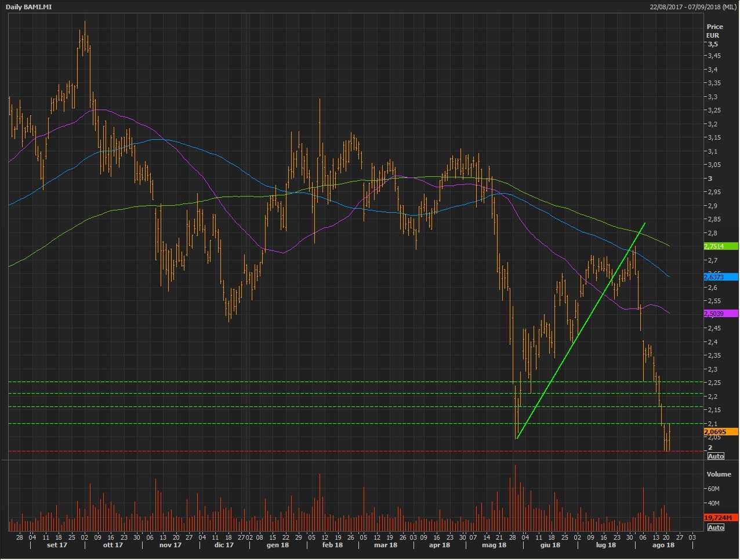
Task: Select the red dashed horizontal support line
Action: [x=348, y=451]
